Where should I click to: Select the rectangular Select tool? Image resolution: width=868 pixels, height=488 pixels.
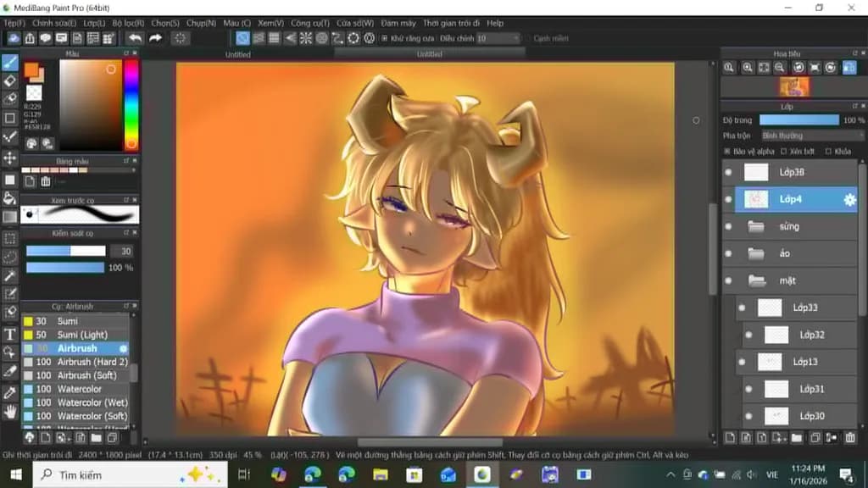click(10, 238)
